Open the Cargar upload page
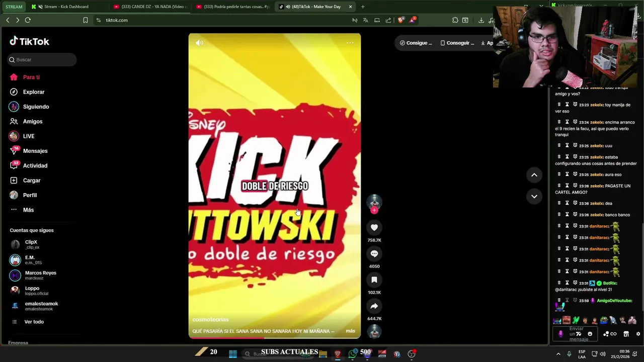644x362 pixels. coord(32,180)
